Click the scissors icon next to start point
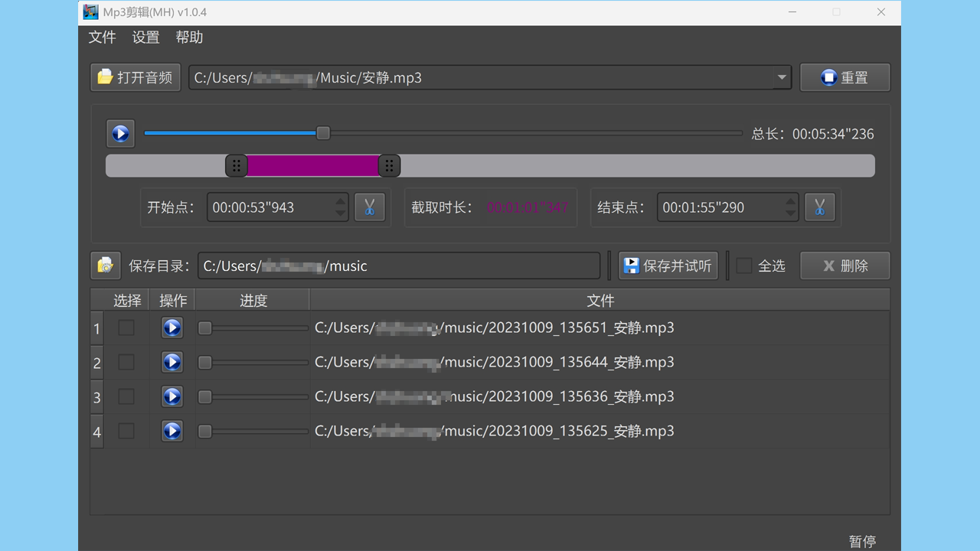980x551 pixels. 369,207
